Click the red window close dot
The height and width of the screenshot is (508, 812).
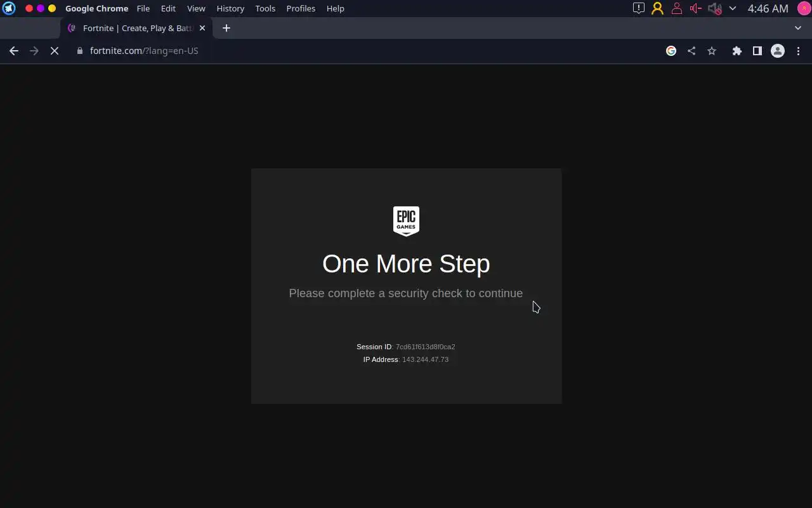(x=29, y=8)
